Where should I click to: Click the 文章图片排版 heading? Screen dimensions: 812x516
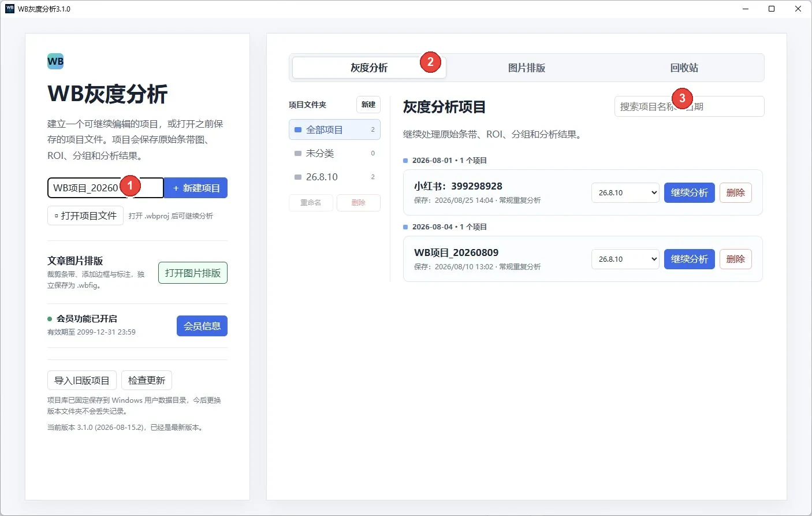click(75, 261)
